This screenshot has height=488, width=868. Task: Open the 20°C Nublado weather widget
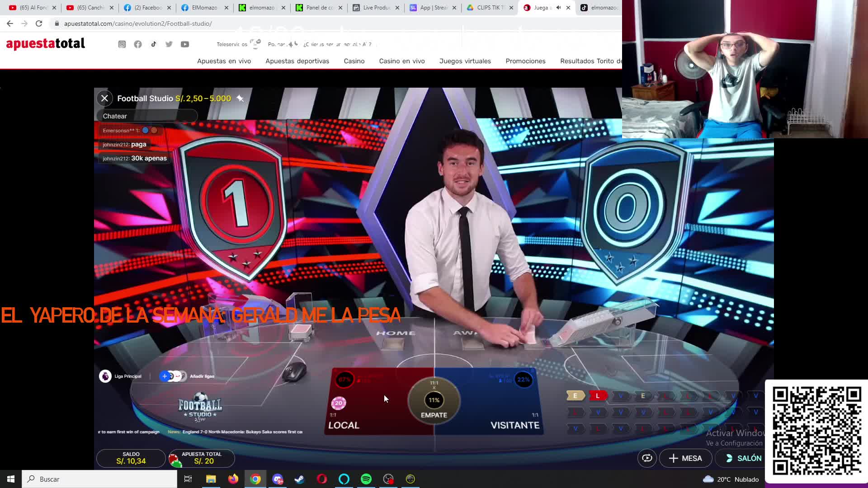coord(731,479)
